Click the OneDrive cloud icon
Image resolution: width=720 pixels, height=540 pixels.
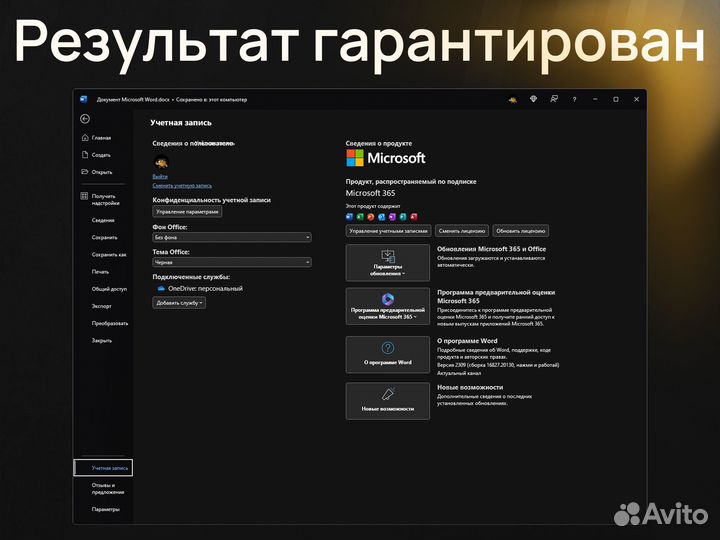(x=161, y=289)
